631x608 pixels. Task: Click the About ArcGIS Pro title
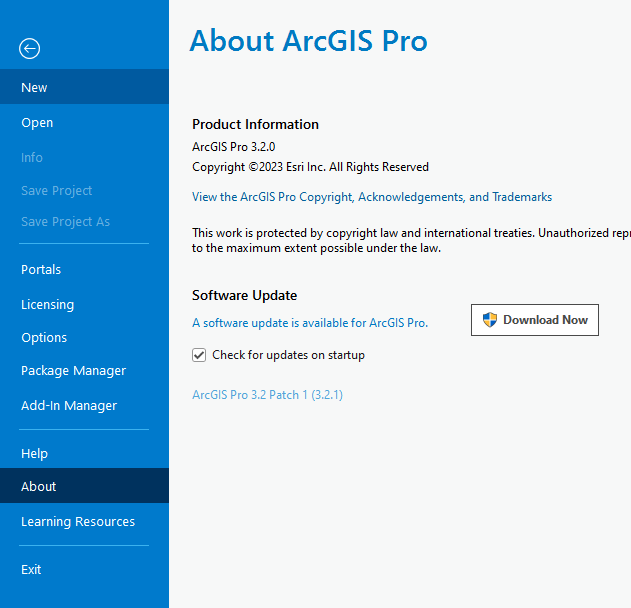[308, 41]
